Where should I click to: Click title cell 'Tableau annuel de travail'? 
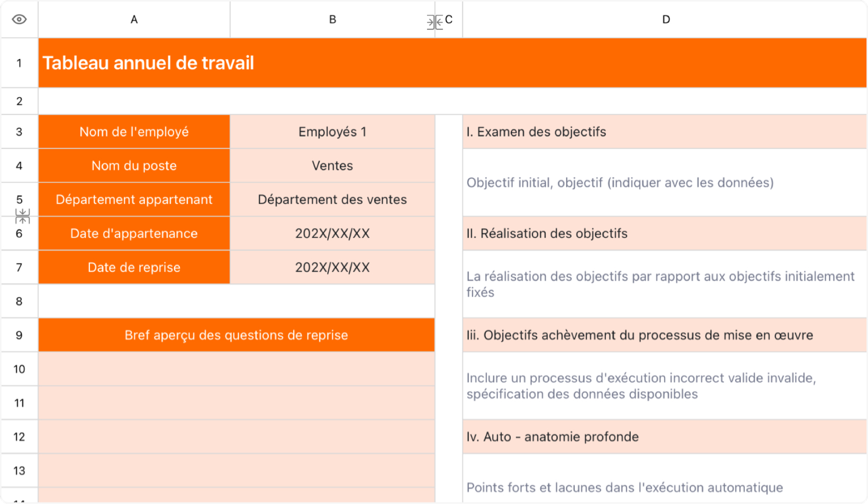point(453,63)
